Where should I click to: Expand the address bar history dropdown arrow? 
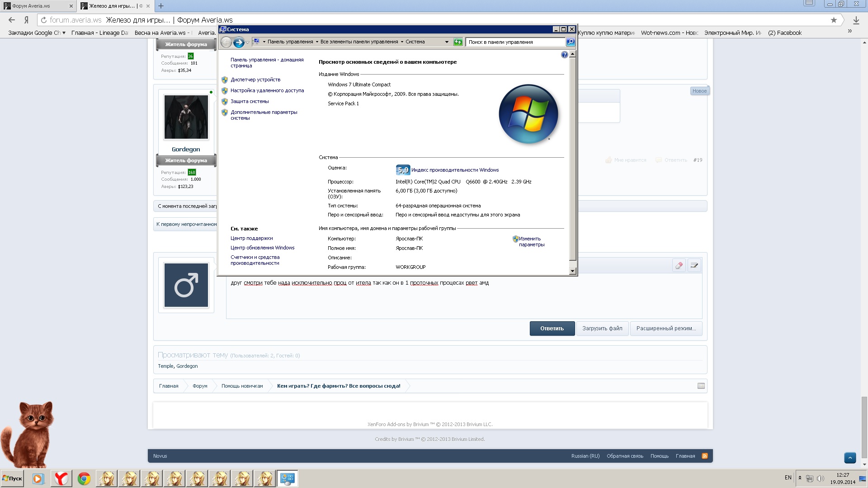pyautogui.click(x=447, y=42)
